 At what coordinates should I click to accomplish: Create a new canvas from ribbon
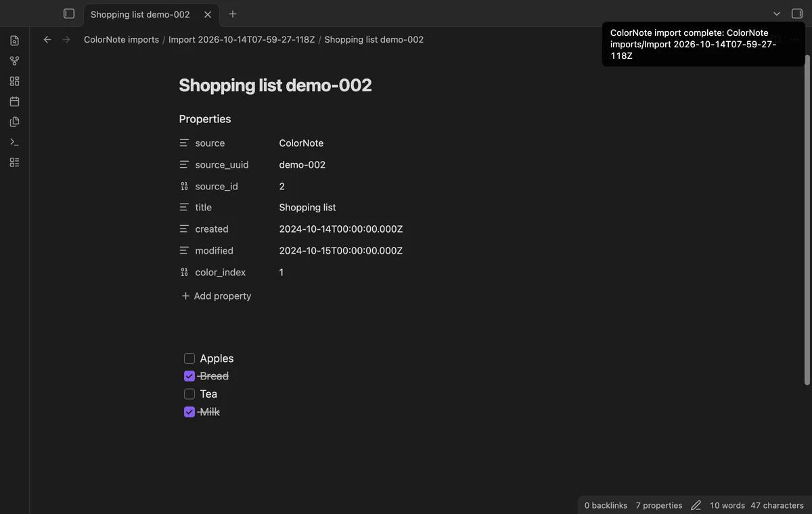[14, 81]
